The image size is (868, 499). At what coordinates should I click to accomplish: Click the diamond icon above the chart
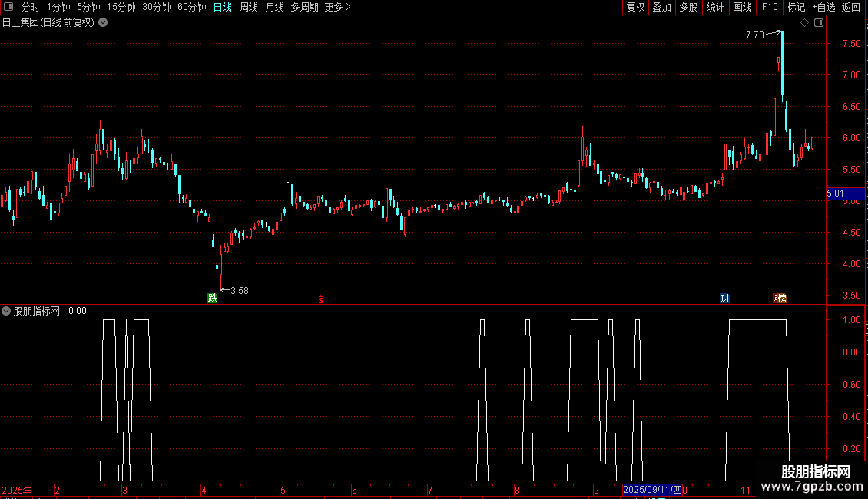(x=805, y=23)
